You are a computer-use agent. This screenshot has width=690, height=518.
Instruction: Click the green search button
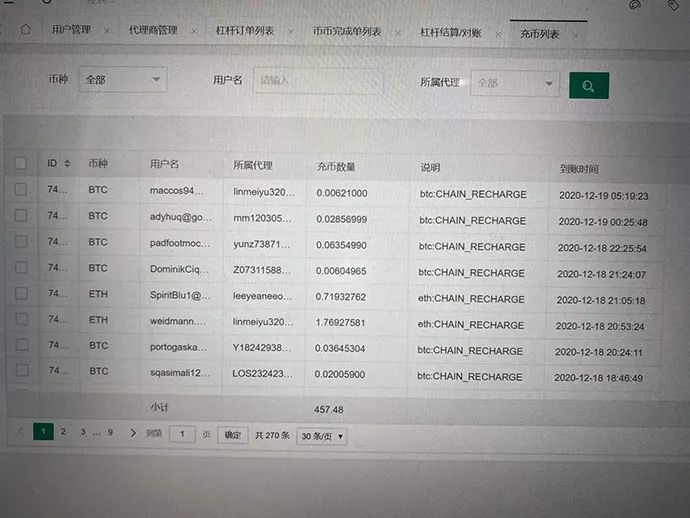click(x=588, y=85)
